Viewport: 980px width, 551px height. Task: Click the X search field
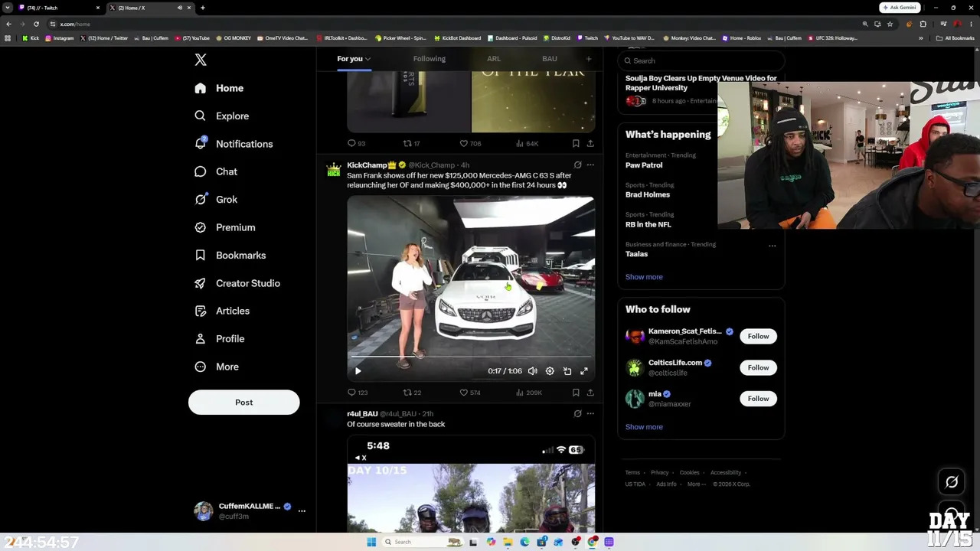pos(701,60)
